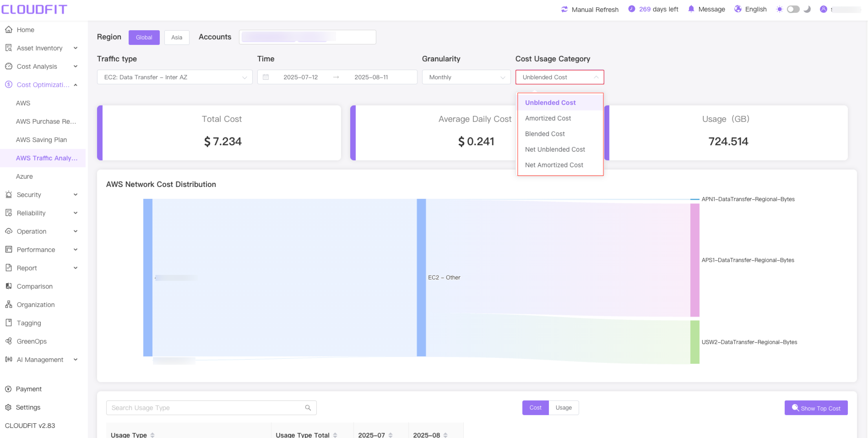Click the Comparison icon in sidebar
Viewport: 868px width, 438px height.
point(9,286)
